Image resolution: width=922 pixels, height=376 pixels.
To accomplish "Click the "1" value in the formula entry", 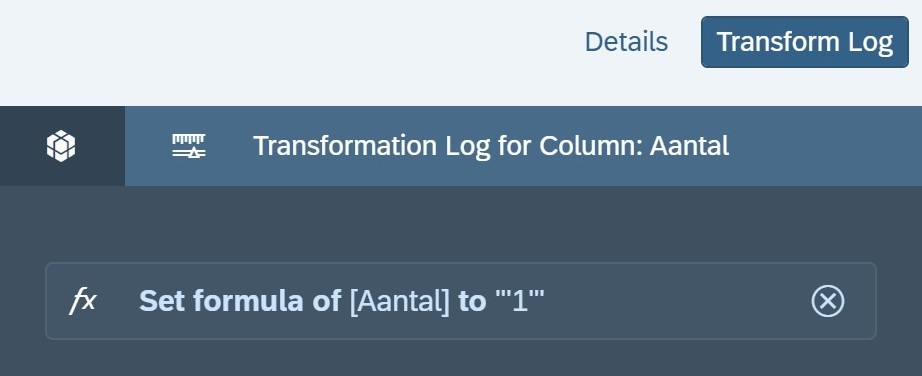I will point(519,301).
